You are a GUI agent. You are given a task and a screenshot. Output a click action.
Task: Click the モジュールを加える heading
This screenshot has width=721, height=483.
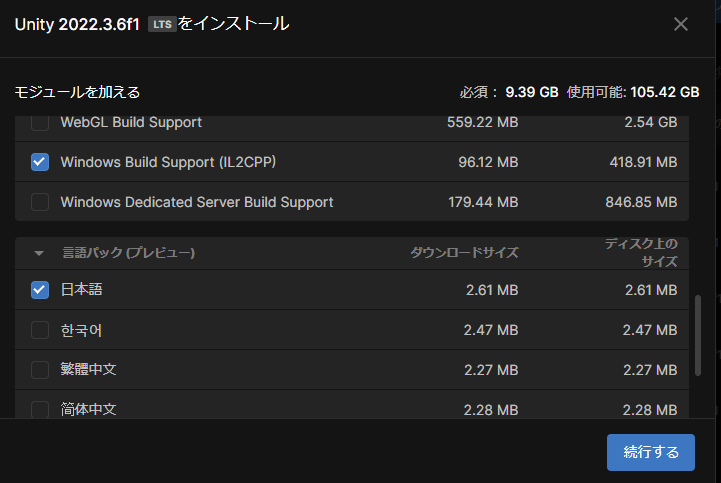77,92
